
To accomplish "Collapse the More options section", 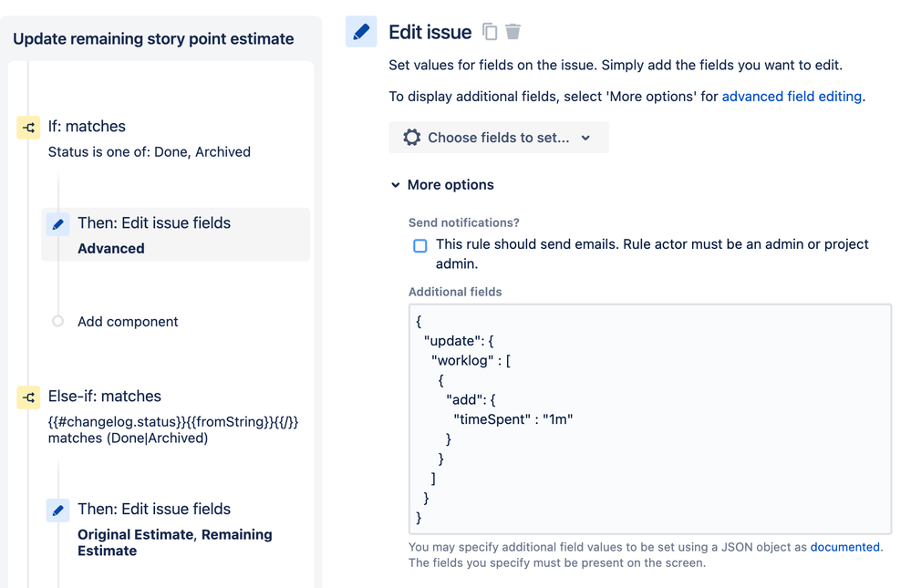I will 442,185.
